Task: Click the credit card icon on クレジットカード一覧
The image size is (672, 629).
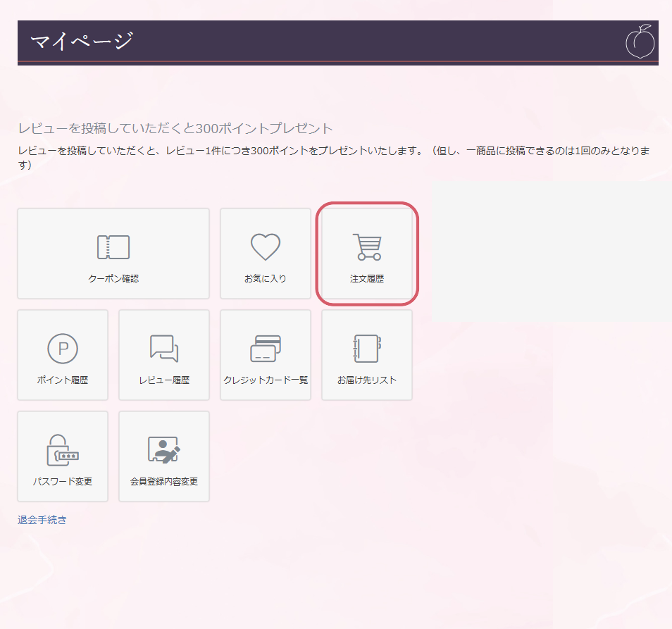Action: [265, 347]
